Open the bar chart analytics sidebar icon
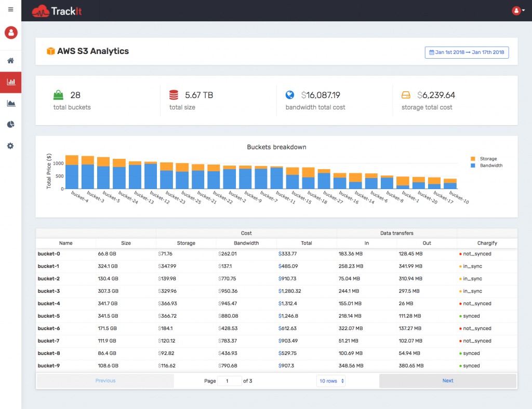Viewport: 532px width, 409px height. pyautogui.click(x=10, y=82)
